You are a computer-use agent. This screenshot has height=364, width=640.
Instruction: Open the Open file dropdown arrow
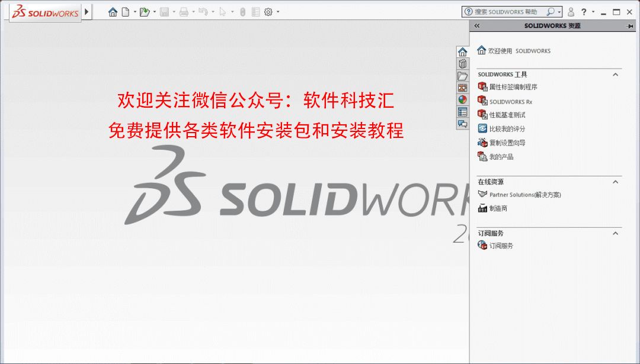point(154,12)
